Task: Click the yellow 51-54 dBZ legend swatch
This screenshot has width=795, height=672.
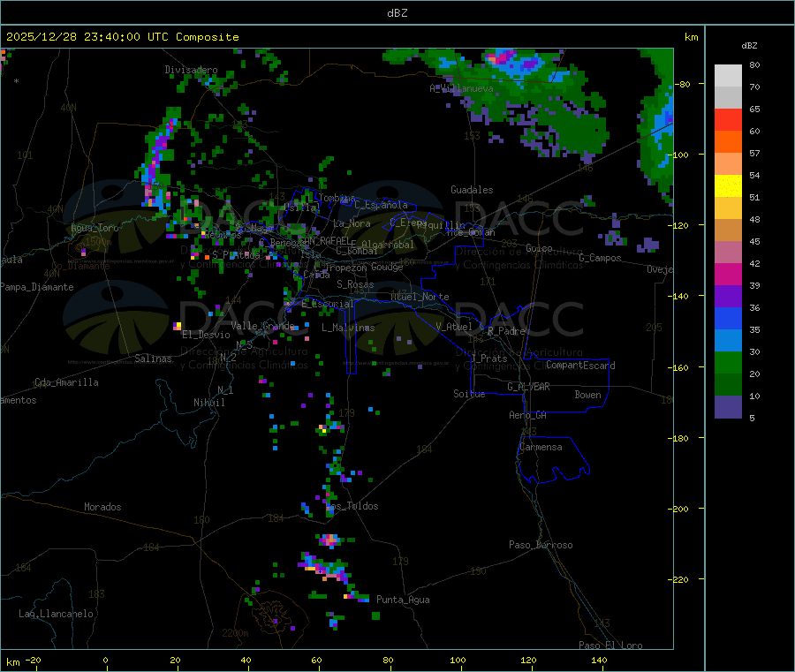Action: tap(728, 186)
